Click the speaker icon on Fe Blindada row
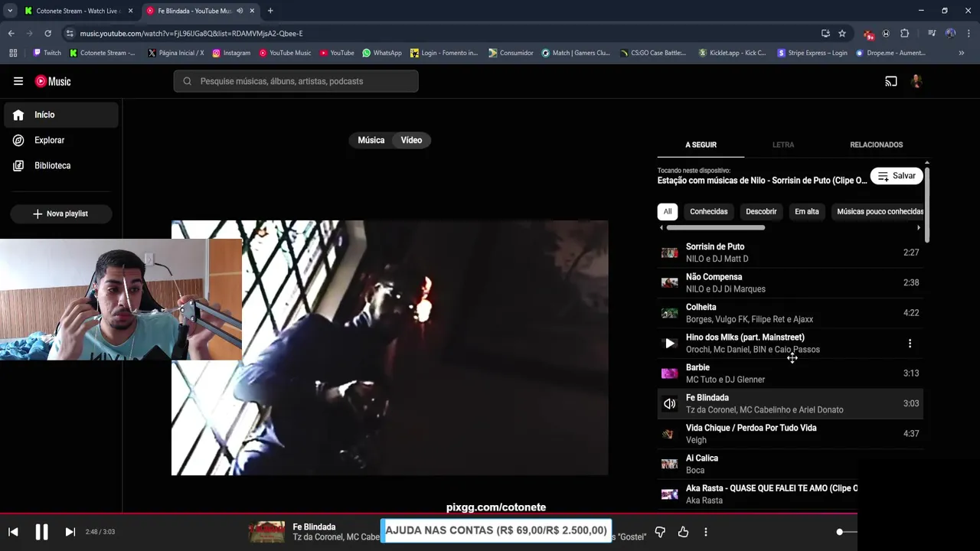The image size is (980, 551). point(670,403)
